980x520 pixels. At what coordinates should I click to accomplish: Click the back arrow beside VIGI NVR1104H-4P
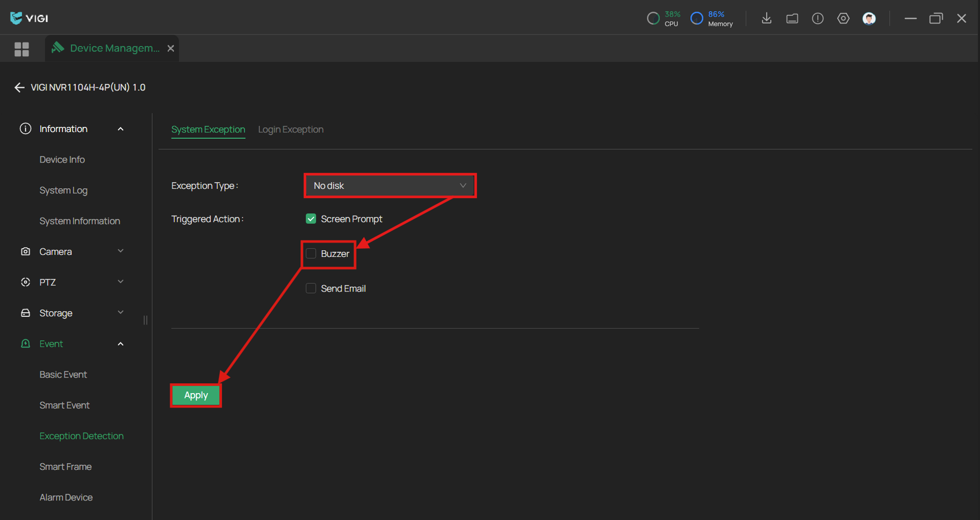(20, 88)
